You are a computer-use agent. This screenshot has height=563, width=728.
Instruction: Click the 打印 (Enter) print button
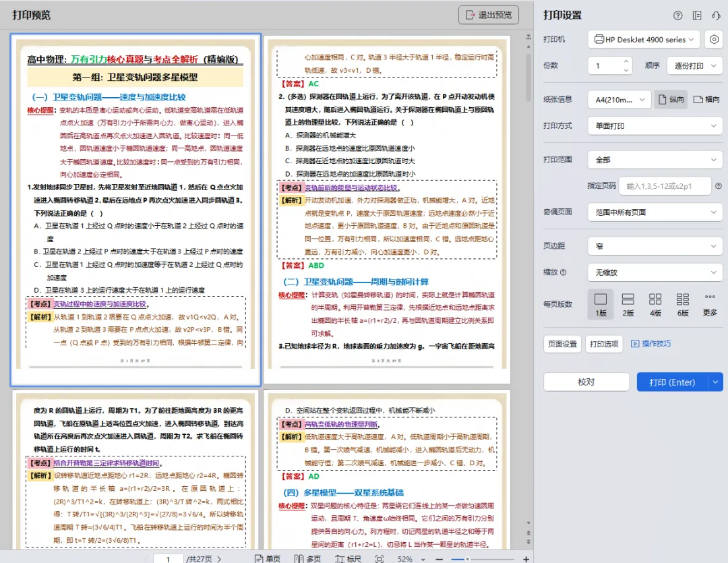click(x=672, y=382)
